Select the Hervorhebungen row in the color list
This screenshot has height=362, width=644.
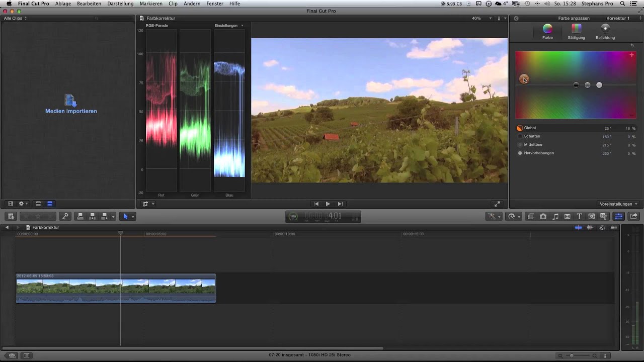[x=576, y=153]
